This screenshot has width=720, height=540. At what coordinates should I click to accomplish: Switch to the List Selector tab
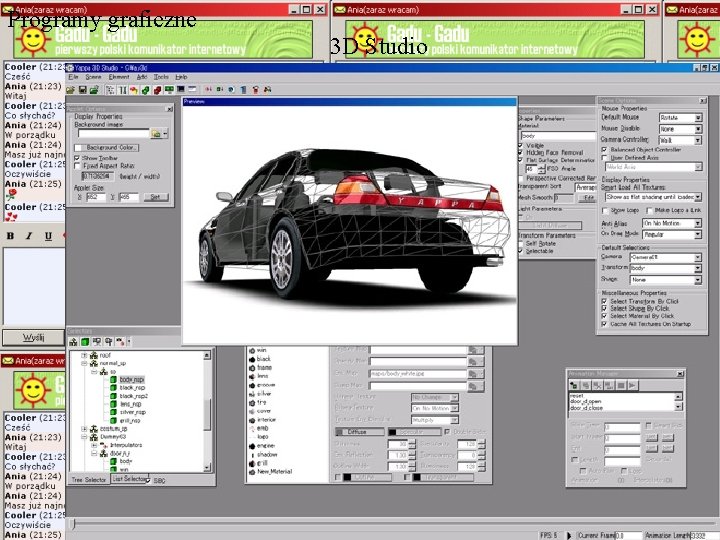(129, 479)
